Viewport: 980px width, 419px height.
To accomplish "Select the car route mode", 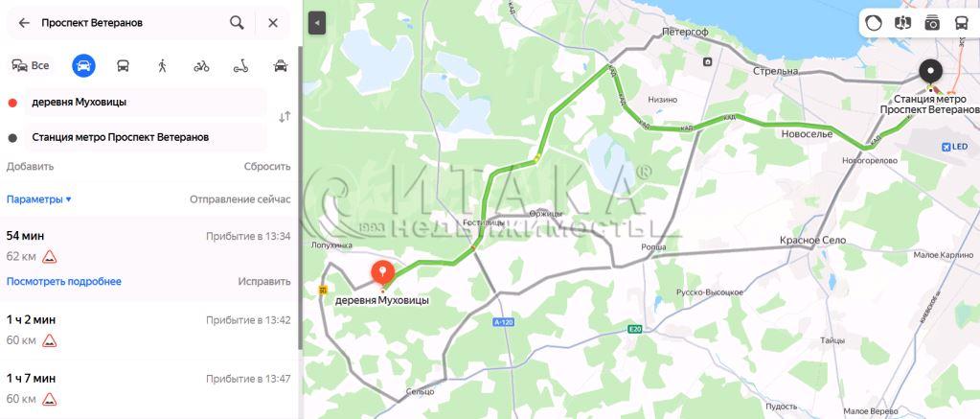I will (83, 65).
